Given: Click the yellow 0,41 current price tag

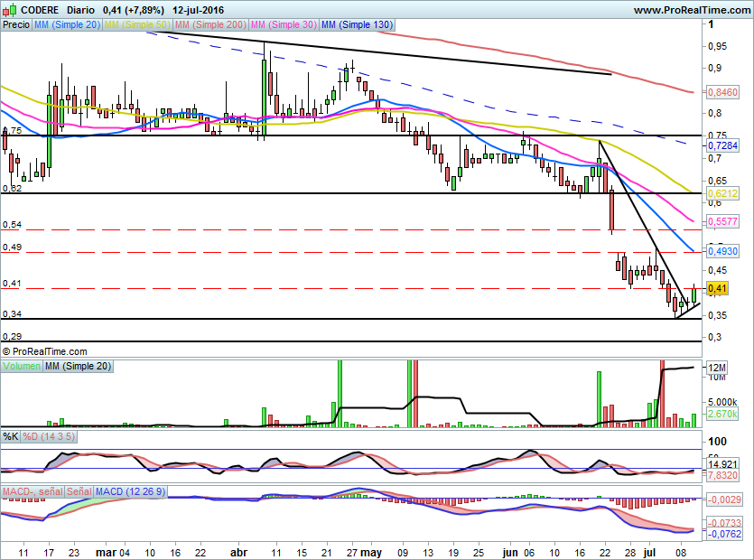Looking at the screenshot, I should click(718, 289).
